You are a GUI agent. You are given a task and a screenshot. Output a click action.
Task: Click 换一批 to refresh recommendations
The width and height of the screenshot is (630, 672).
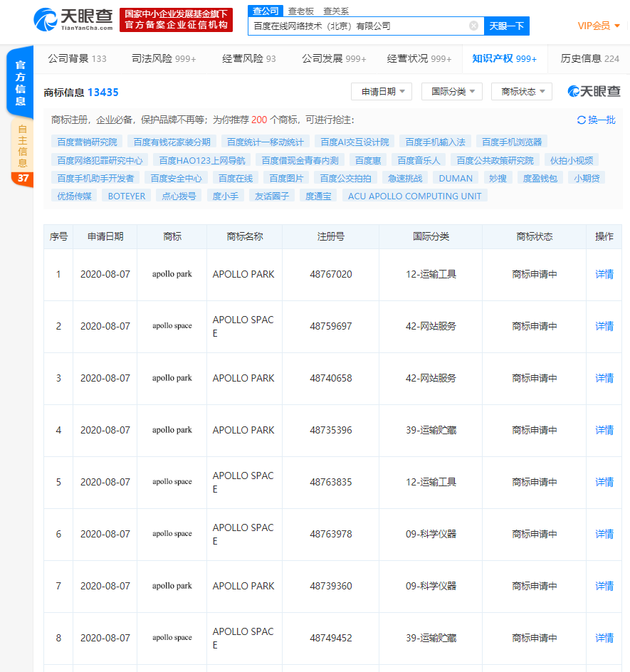click(602, 120)
